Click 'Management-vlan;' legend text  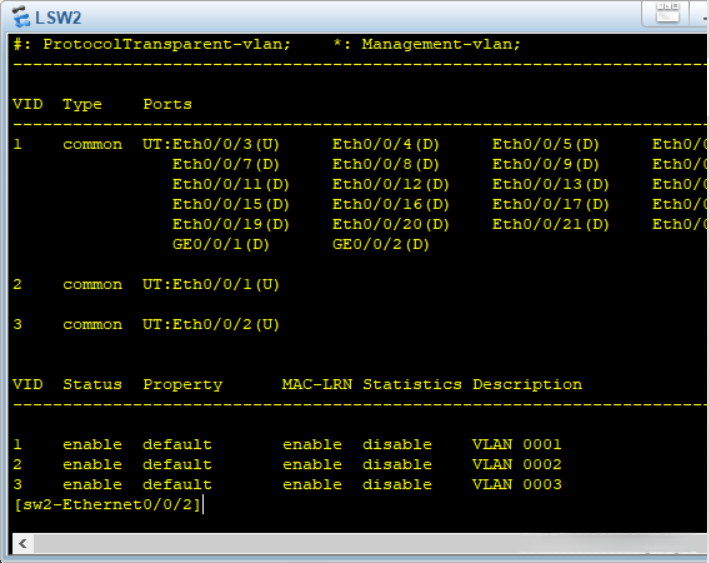pos(441,44)
